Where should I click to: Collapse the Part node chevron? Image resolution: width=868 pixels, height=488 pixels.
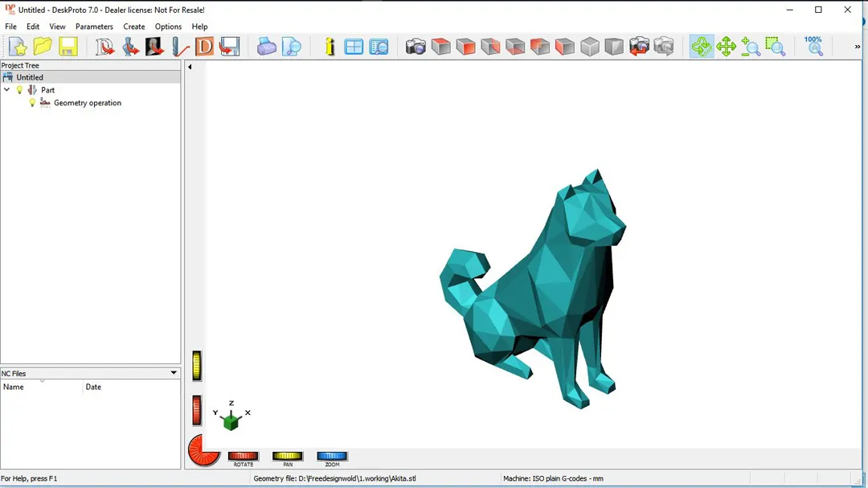[6, 90]
